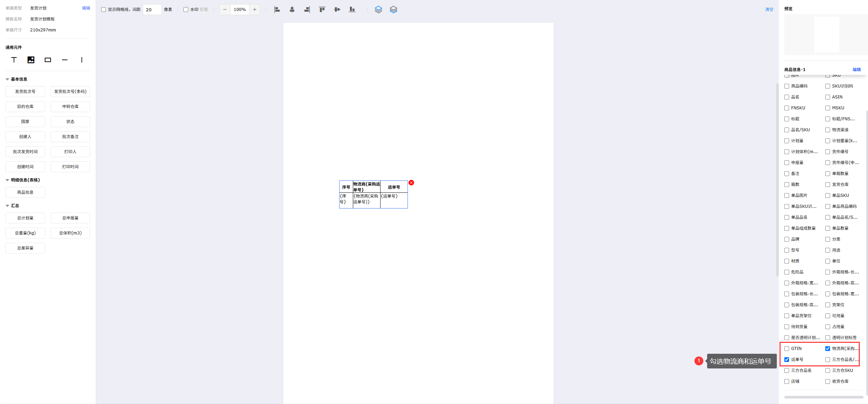Increase zoom with plus button
This screenshot has height=404, width=868.
tap(254, 10)
